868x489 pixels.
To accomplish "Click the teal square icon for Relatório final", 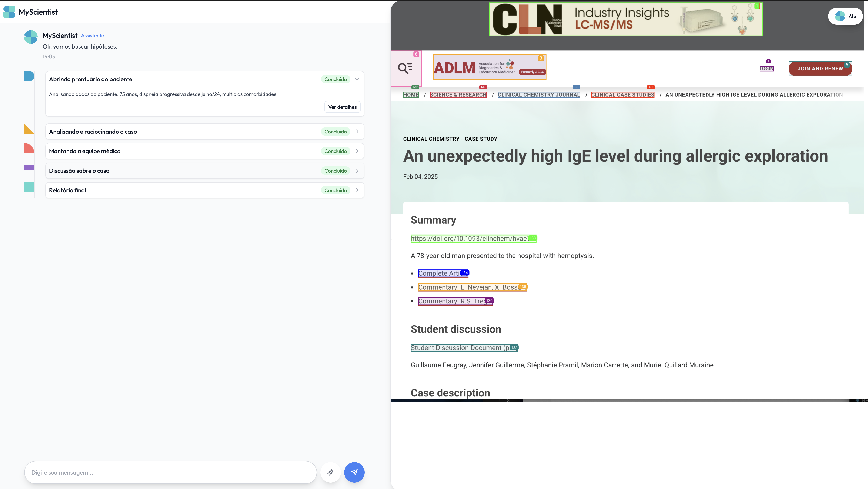I will [29, 187].
